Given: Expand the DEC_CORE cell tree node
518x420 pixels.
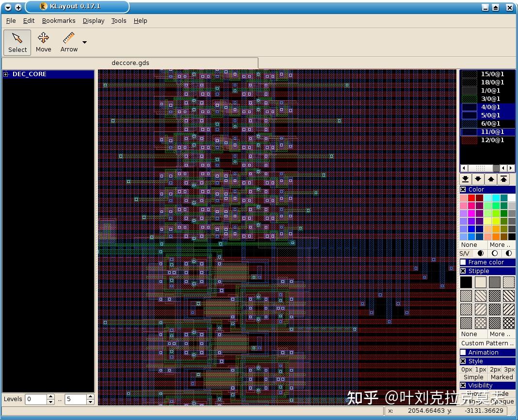Looking at the screenshot, I should point(6,74).
